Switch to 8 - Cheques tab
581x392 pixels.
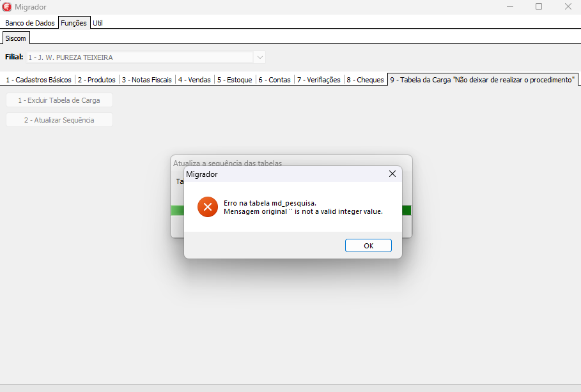tap(365, 80)
